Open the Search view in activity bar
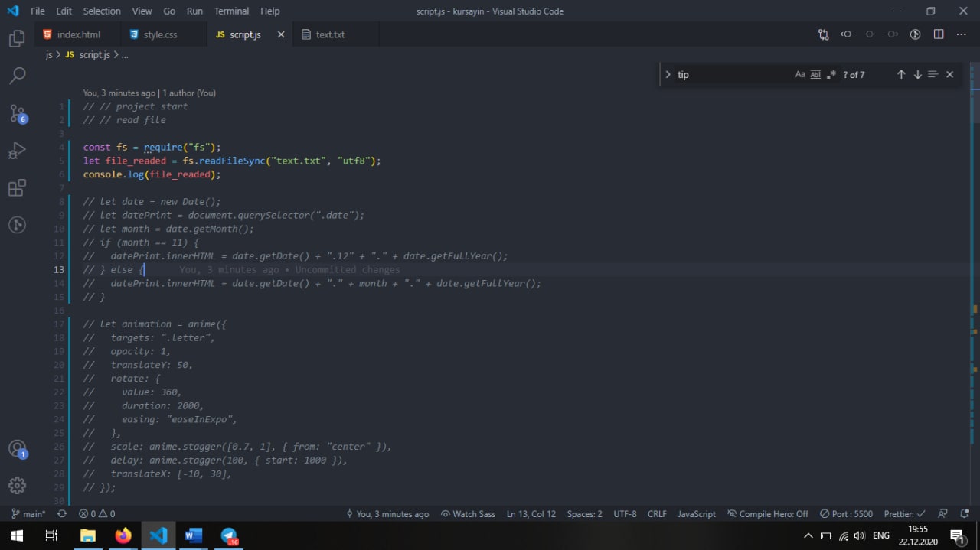The image size is (980, 550). (17, 75)
